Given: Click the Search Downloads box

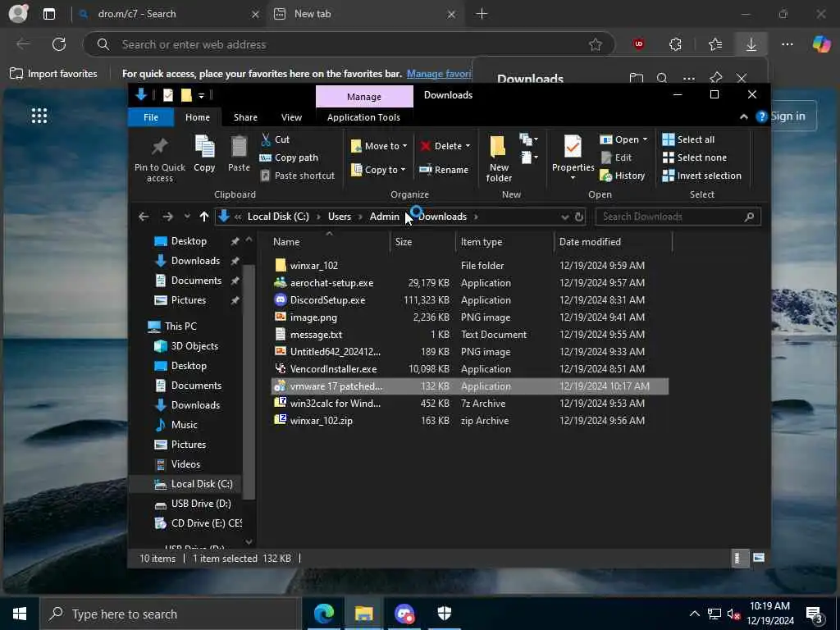Looking at the screenshot, I should [x=678, y=217].
